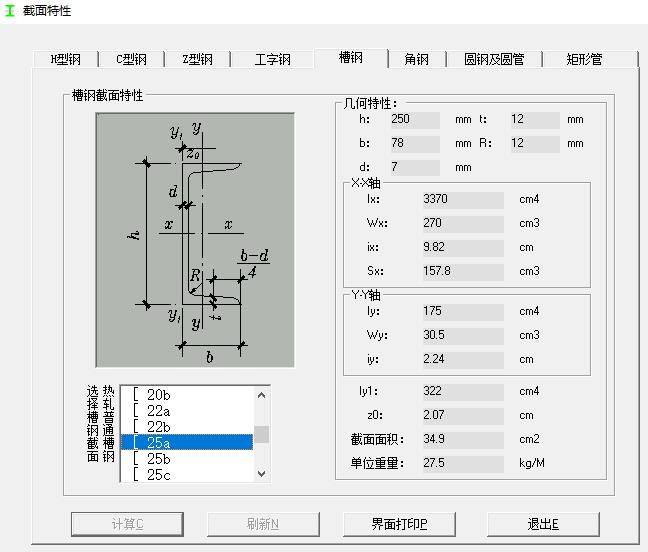Exit the dialog with 退出E
This screenshot has height=552, width=648.
pyautogui.click(x=543, y=524)
